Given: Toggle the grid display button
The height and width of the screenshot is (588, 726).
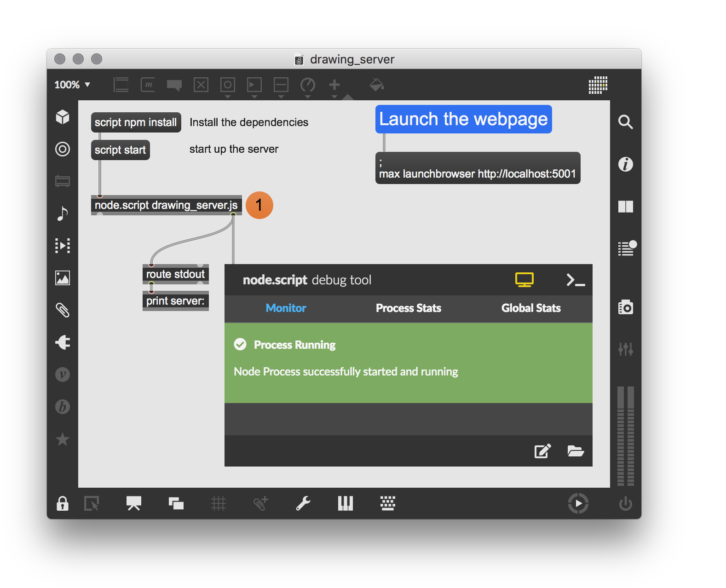Looking at the screenshot, I should 219,504.
